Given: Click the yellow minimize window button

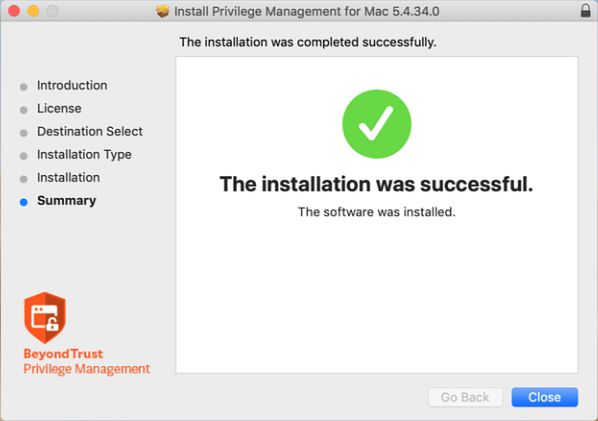Looking at the screenshot, I should pos(33,11).
